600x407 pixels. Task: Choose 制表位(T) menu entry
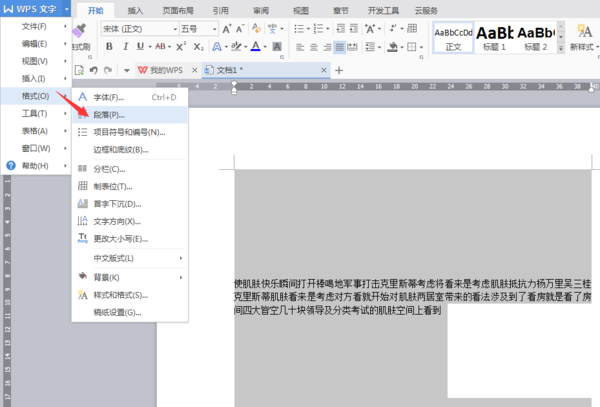(x=130, y=187)
